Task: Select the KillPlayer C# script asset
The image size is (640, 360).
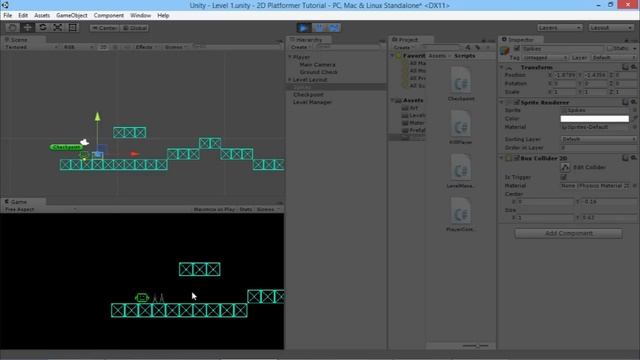Action: [x=461, y=127]
